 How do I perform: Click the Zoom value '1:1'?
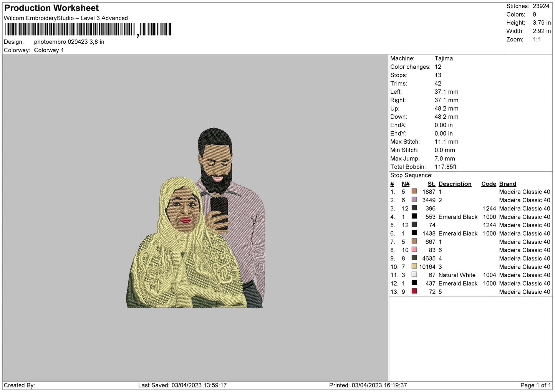(x=537, y=40)
